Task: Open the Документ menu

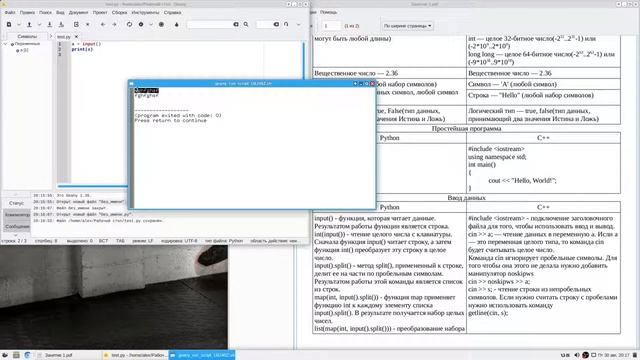Action: pos(78,13)
